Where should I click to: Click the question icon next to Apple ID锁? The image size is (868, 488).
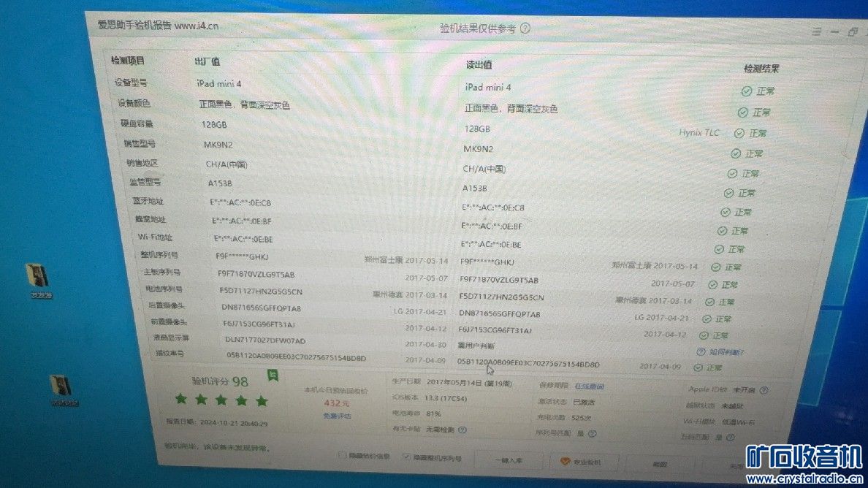(x=764, y=391)
